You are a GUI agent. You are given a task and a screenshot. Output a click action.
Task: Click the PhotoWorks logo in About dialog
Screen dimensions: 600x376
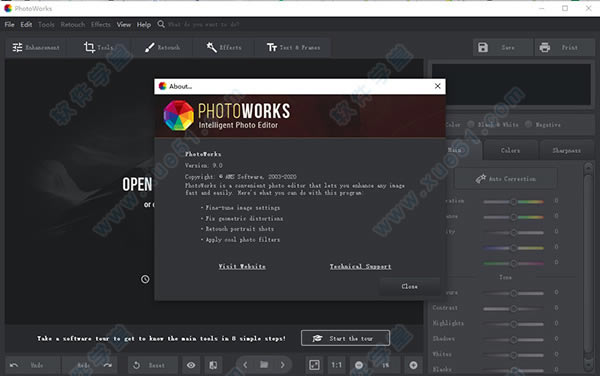pyautogui.click(x=179, y=116)
